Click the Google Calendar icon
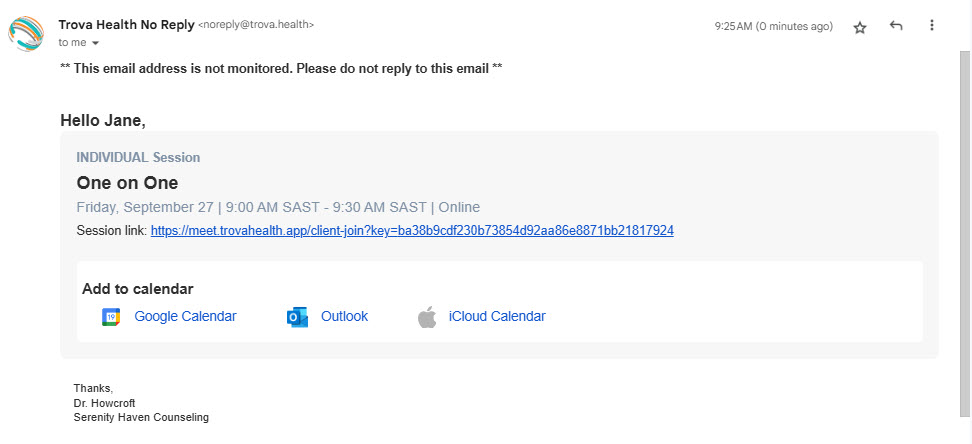The image size is (972, 444). pyautogui.click(x=110, y=317)
